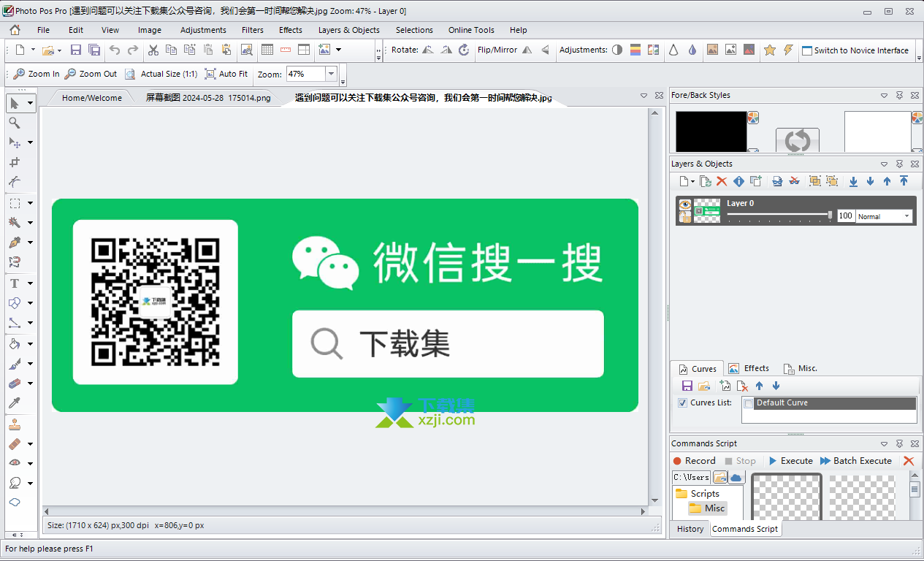Click the white background style swatch
Image resolution: width=924 pixels, height=561 pixels.
(x=878, y=131)
